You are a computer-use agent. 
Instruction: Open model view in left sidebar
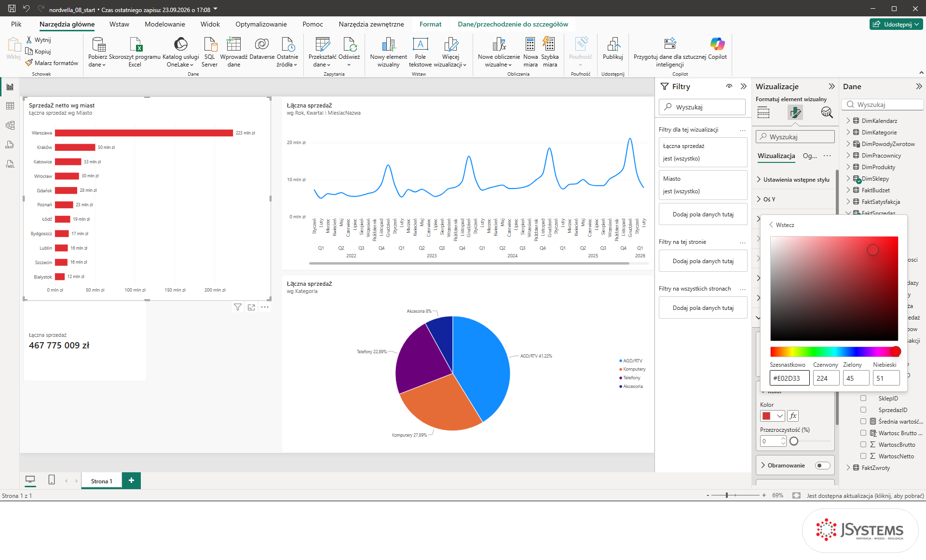[10, 125]
